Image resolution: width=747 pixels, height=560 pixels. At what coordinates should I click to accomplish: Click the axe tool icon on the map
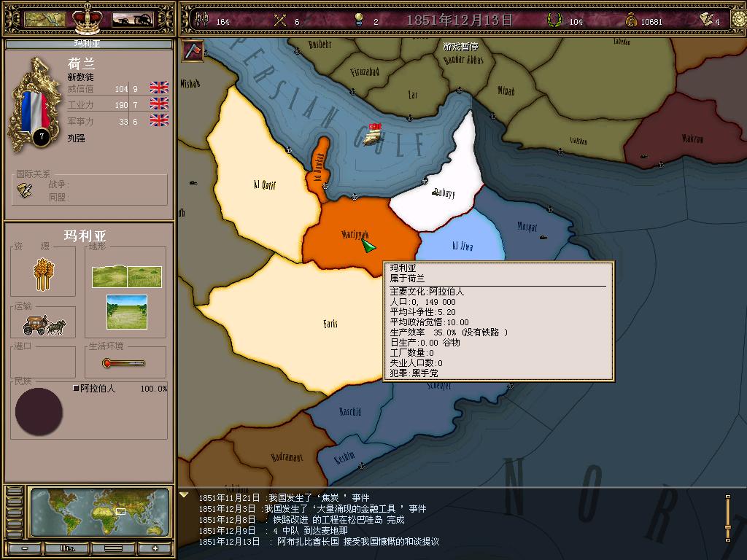[x=193, y=50]
